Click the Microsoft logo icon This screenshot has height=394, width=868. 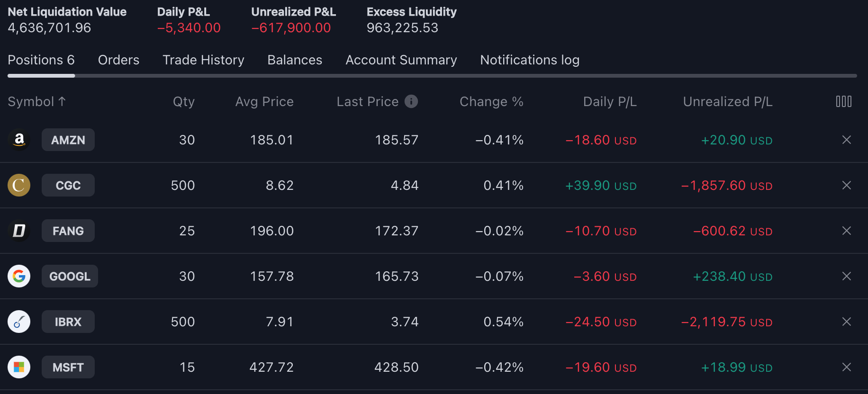[x=19, y=367]
